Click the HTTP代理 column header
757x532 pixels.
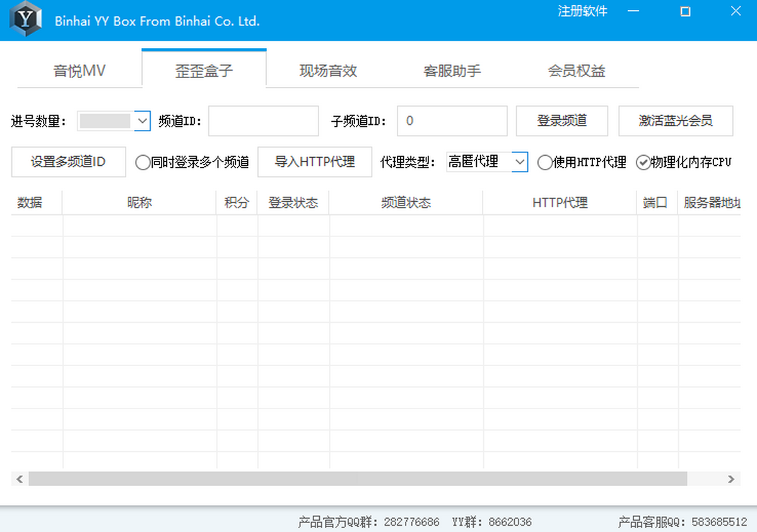tap(560, 202)
